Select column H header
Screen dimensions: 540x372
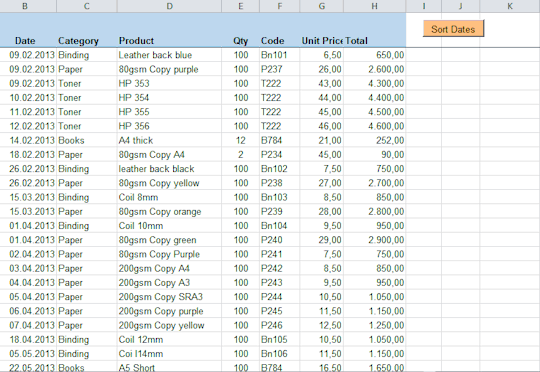(x=375, y=6)
